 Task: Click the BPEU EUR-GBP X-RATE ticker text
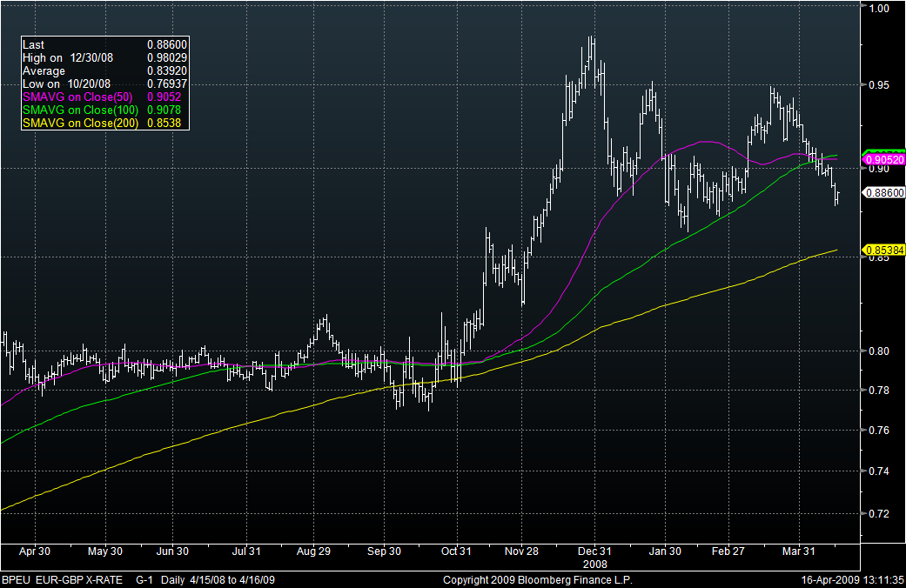click(63, 580)
